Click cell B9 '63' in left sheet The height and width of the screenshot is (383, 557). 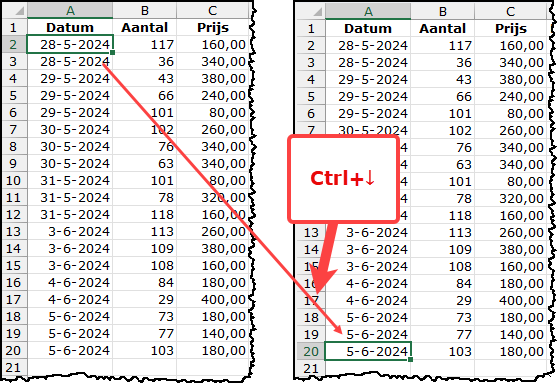145,163
